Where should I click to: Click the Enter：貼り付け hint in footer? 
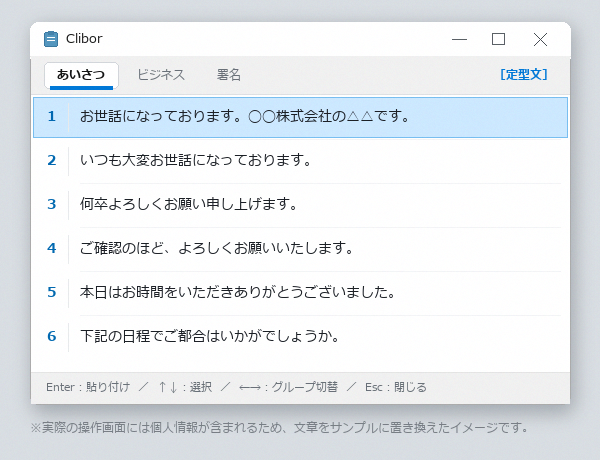(88, 387)
